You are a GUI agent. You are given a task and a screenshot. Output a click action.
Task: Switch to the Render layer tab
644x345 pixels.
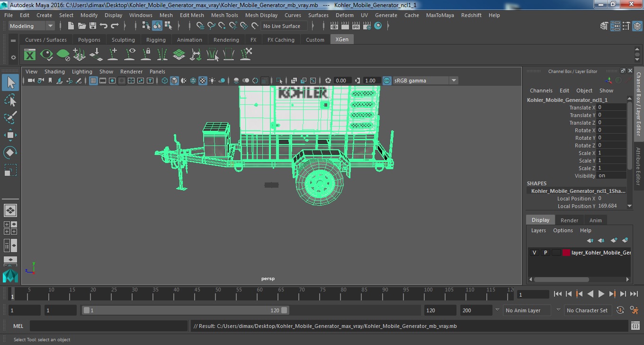(569, 220)
